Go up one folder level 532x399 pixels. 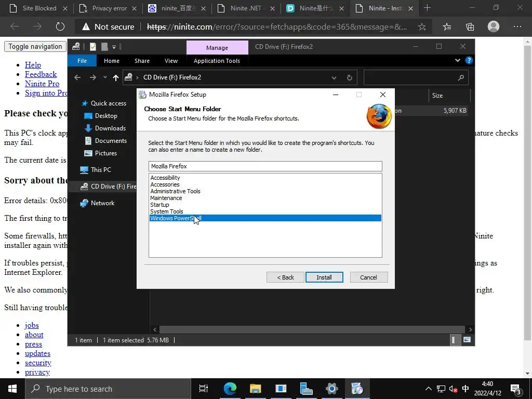point(116,78)
